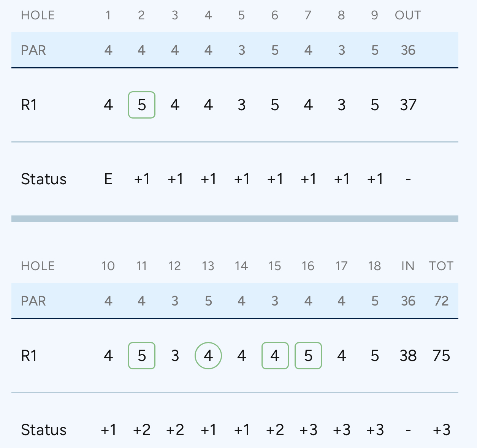The image size is (477, 448).
Task: Click the E status under hole 1
Action: 108,179
